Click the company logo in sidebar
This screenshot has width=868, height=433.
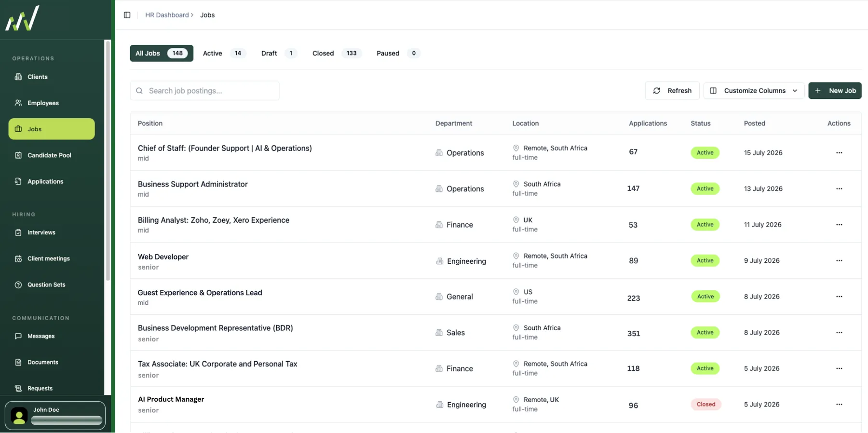(x=22, y=18)
